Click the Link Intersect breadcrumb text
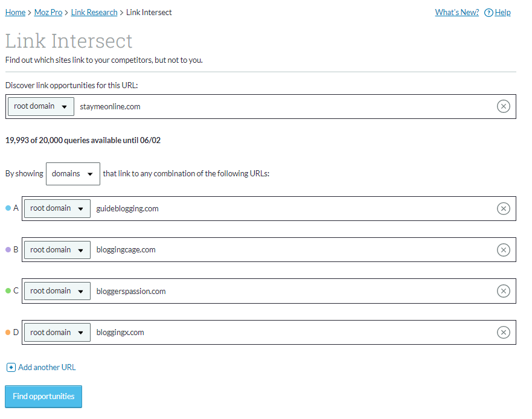The width and height of the screenshot is (532, 419). pyautogui.click(x=149, y=13)
